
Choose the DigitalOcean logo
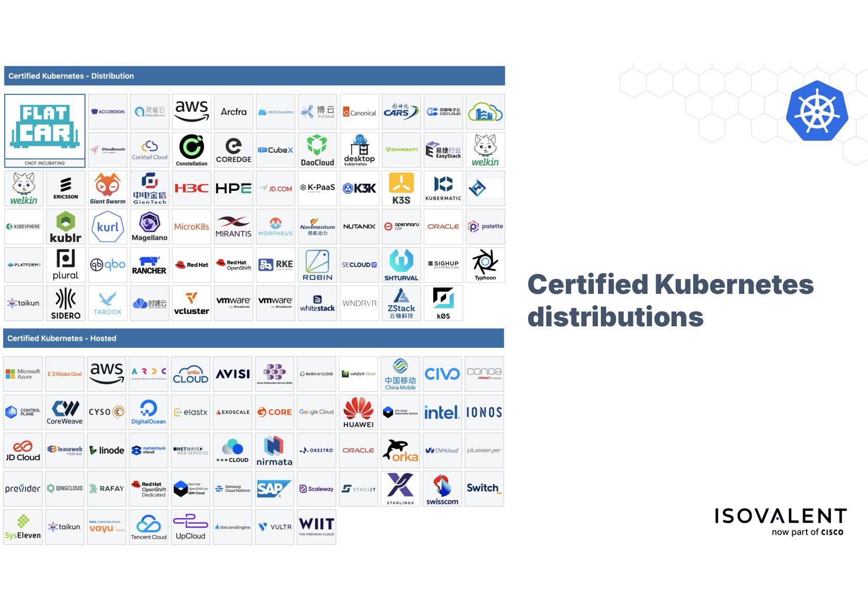click(148, 412)
